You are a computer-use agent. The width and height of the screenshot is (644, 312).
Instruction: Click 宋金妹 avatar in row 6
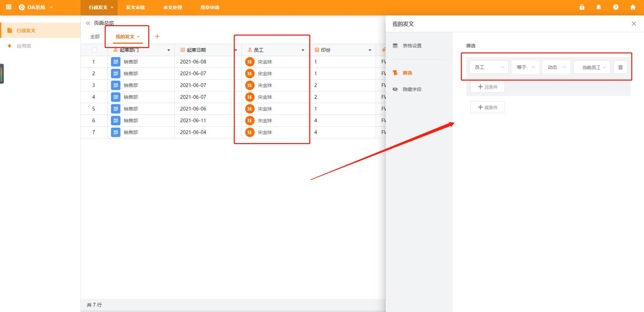point(250,121)
